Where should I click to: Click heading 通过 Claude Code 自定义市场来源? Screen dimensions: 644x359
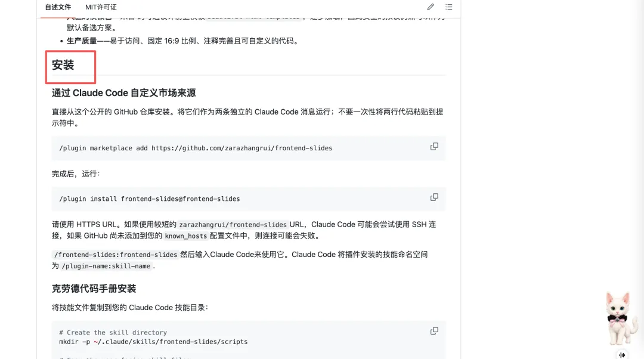point(123,93)
